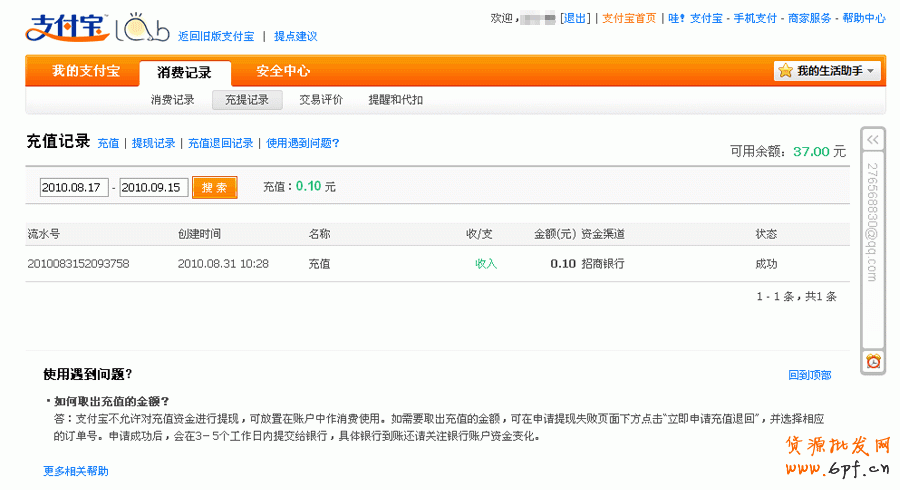Click 招商银行 in the record row
Screen dimensions: 900x490
603,264
